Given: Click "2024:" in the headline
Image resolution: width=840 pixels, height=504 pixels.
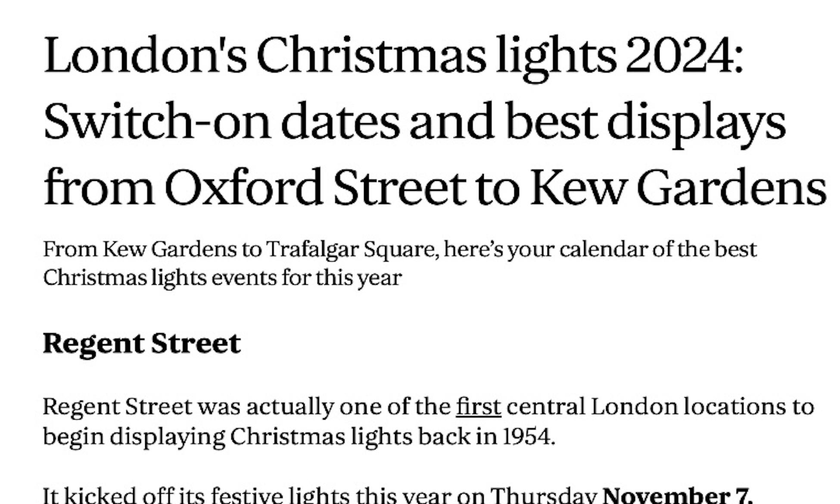Looking at the screenshot, I should click(x=684, y=55).
